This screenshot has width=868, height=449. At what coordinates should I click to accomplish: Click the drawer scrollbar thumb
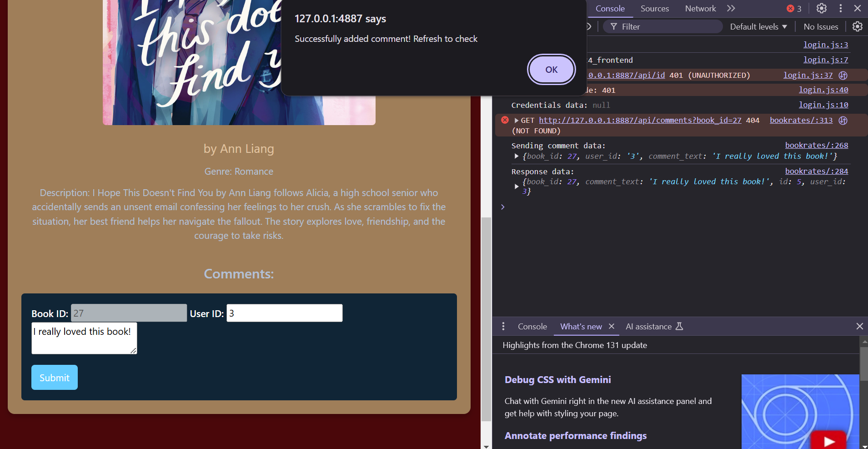pyautogui.click(x=863, y=364)
